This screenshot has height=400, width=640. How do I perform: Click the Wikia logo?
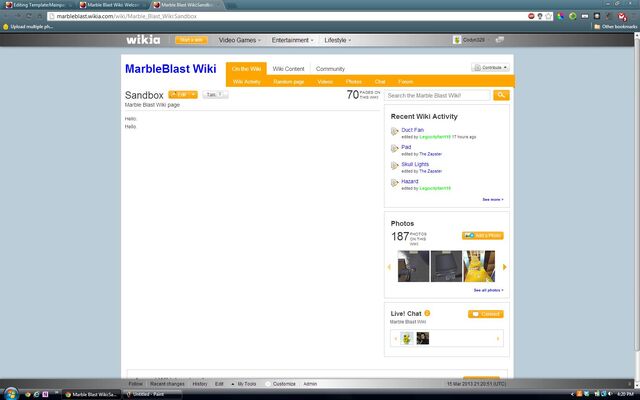pos(143,40)
